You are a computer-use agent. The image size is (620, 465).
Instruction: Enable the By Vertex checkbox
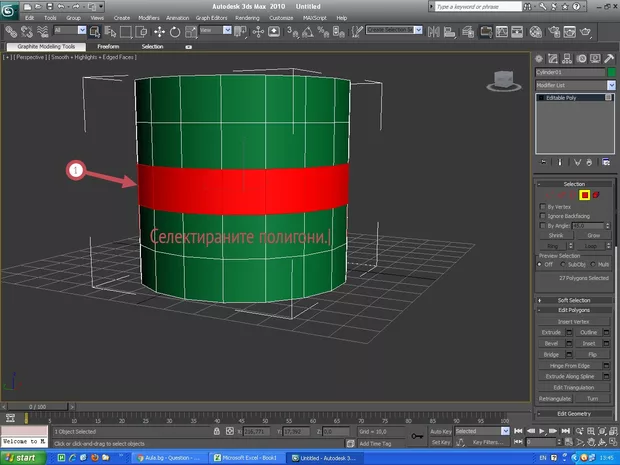(543, 206)
